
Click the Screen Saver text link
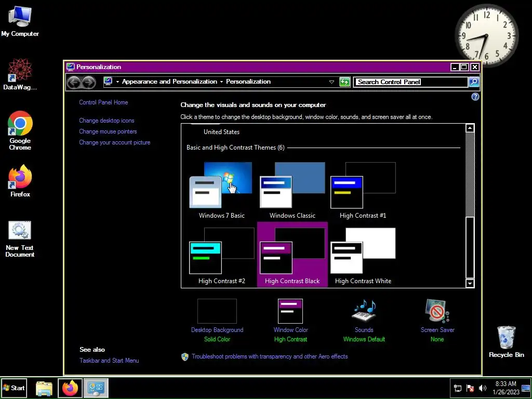click(x=437, y=330)
